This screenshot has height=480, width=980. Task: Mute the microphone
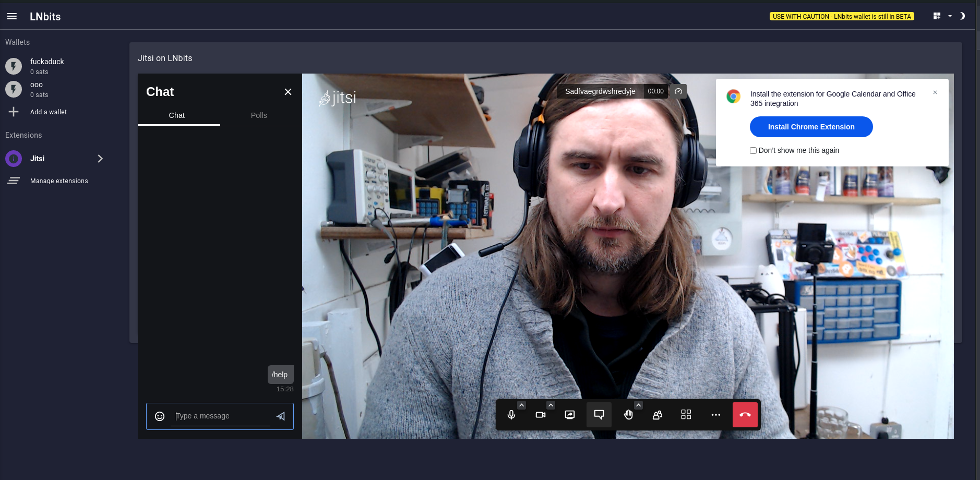tap(511, 415)
